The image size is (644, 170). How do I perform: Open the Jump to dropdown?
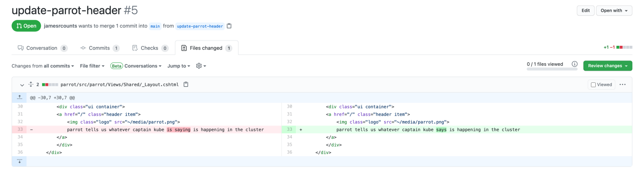click(x=179, y=66)
